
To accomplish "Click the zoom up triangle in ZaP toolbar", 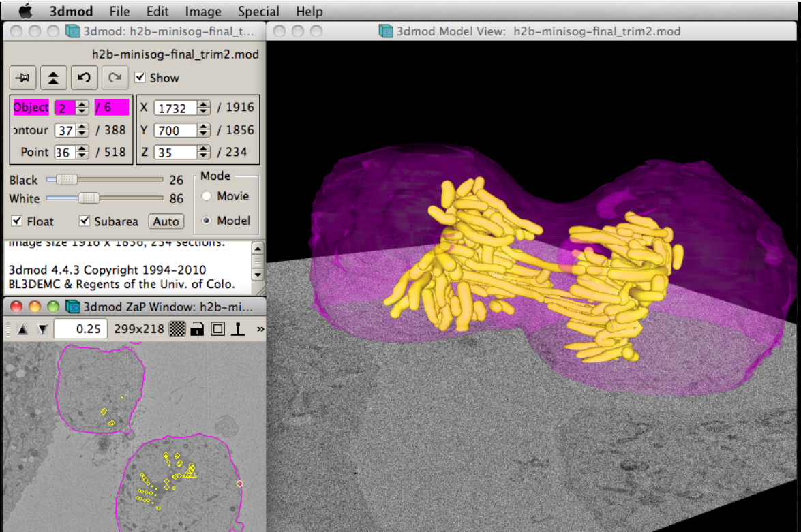I will pyautogui.click(x=22, y=330).
